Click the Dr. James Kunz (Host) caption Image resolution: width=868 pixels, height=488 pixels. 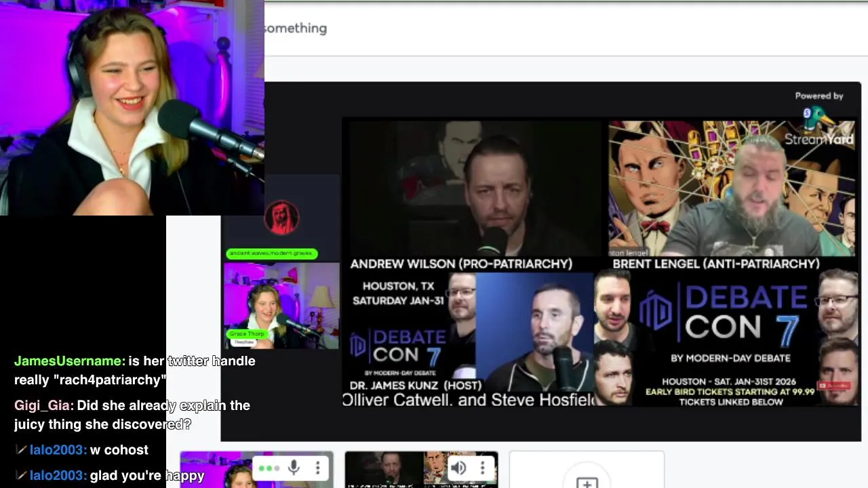(x=416, y=386)
